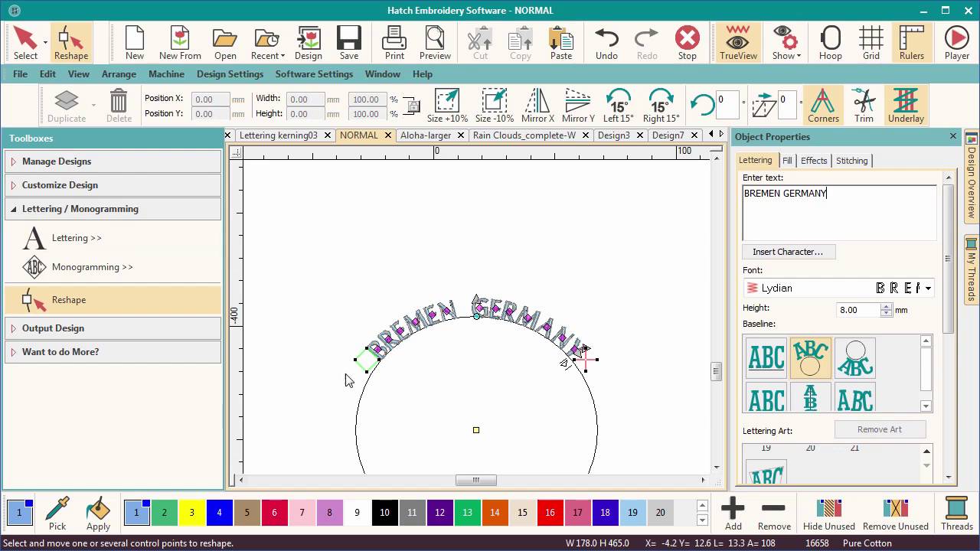Increase lettering Height with stepper
Viewport: 980px width, 551px height.
[887, 307]
